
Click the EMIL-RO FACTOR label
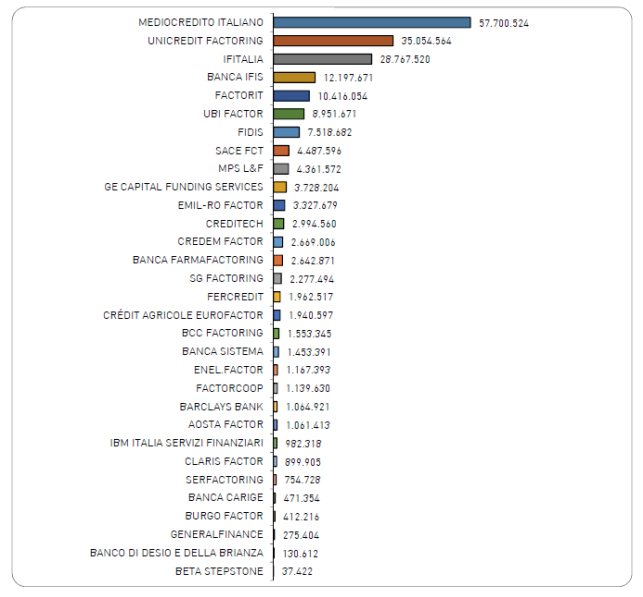pos(221,205)
